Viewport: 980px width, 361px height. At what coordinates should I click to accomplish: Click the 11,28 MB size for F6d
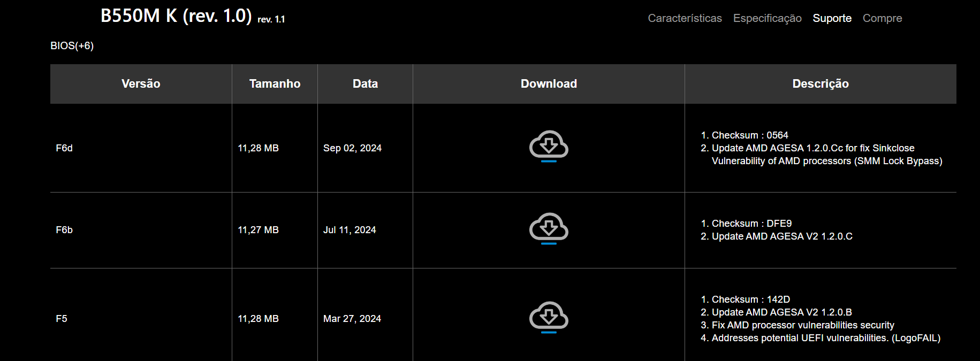[x=258, y=148]
